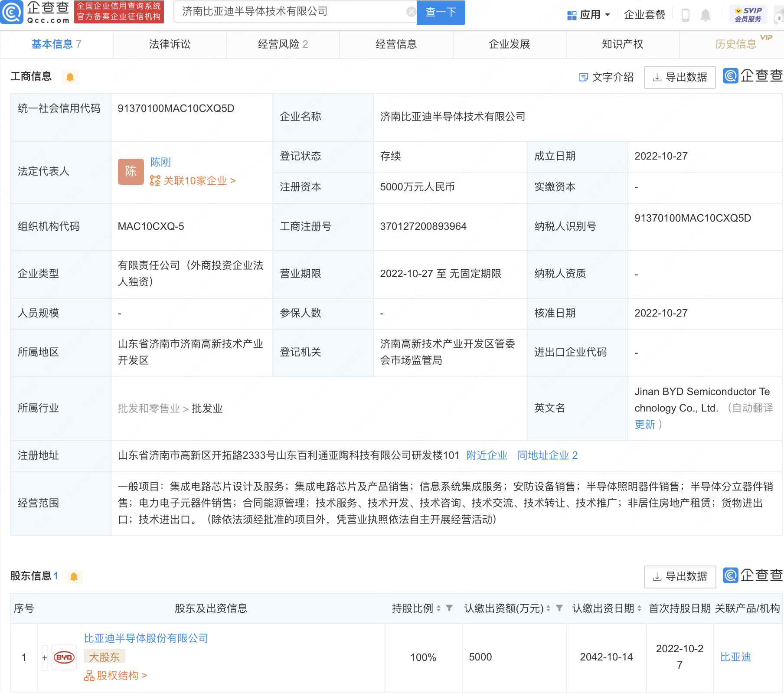The height and width of the screenshot is (693, 784).
Task: Click the mobile phone icon in header
Action: [685, 15]
